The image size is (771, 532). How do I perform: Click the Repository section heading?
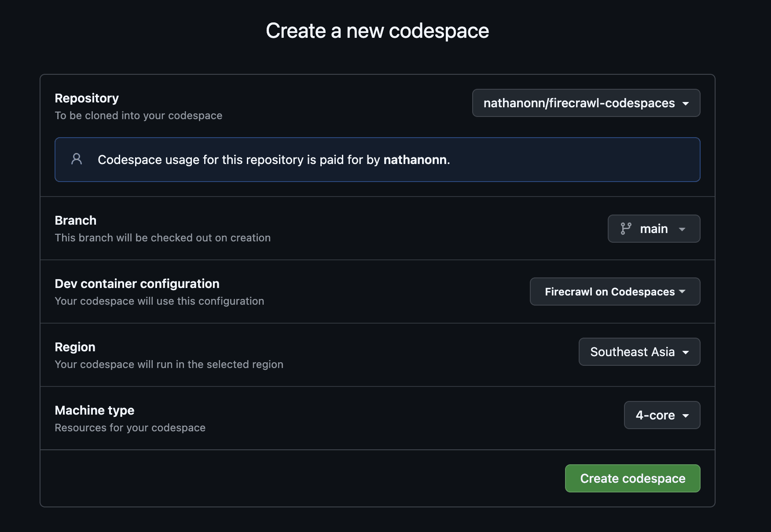[86, 98]
